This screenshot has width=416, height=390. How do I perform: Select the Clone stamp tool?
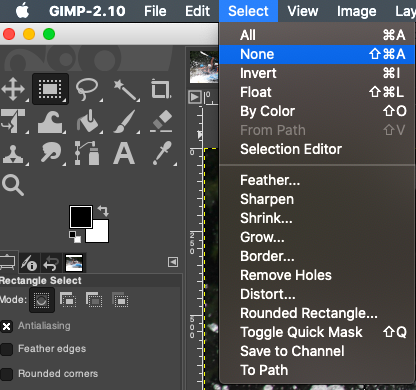coord(13,154)
